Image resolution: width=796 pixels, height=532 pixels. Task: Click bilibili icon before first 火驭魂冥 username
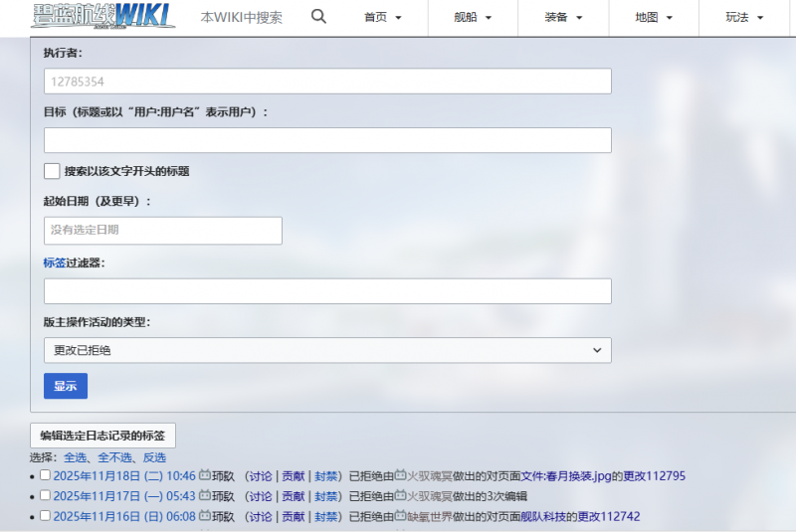401,476
